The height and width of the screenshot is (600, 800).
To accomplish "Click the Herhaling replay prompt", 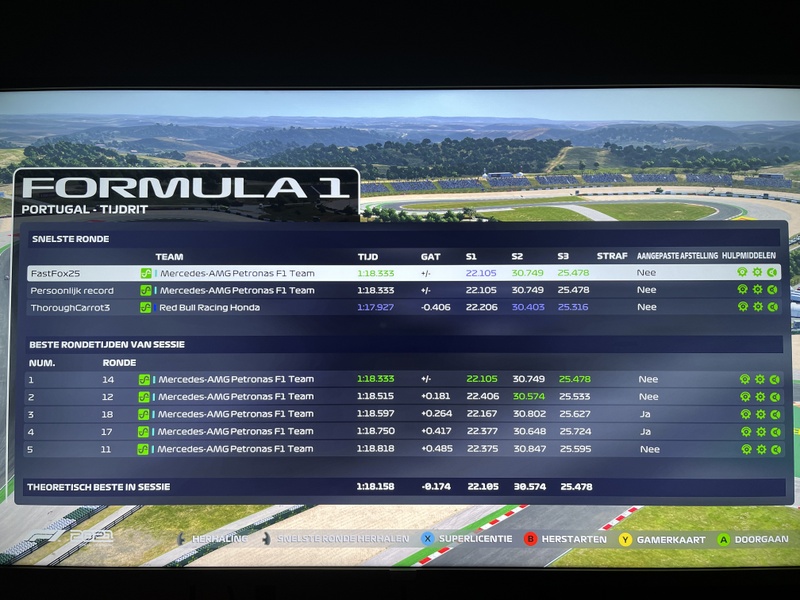I will click(213, 539).
